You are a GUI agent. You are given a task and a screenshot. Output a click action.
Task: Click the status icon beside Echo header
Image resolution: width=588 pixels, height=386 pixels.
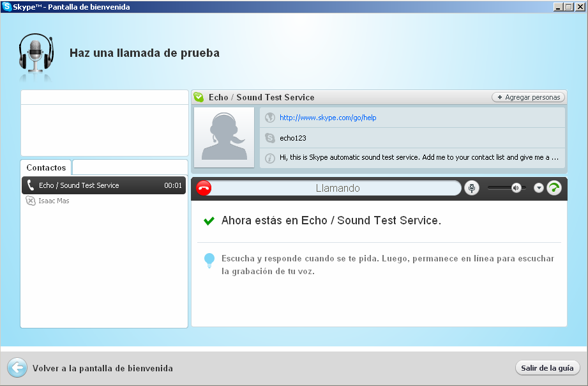(199, 97)
